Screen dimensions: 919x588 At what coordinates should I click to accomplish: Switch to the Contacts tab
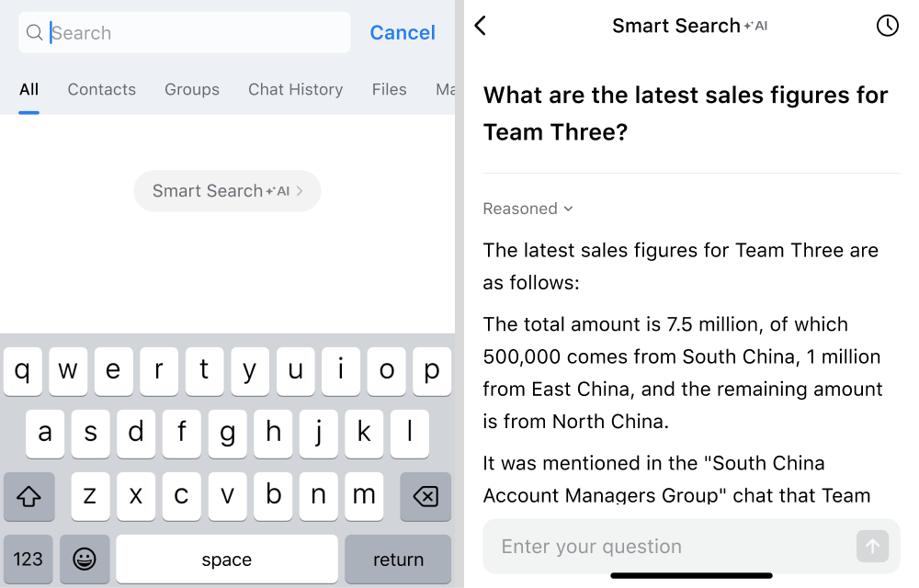(101, 89)
